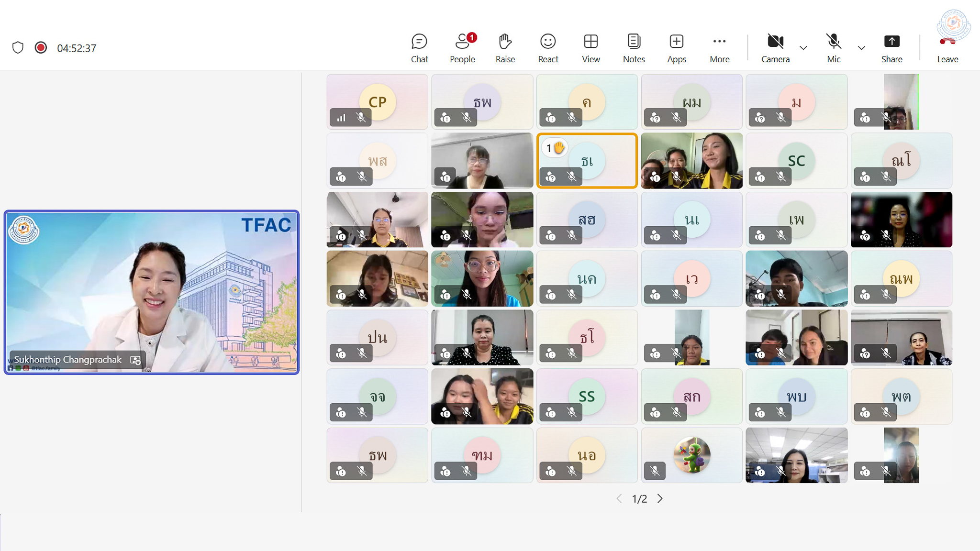Raise your hand with Raise button
Screen dimensions: 980x551
tap(505, 48)
